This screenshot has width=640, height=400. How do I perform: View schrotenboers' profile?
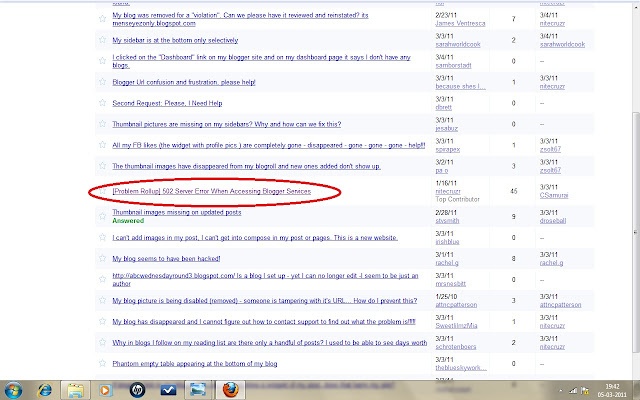click(x=456, y=347)
